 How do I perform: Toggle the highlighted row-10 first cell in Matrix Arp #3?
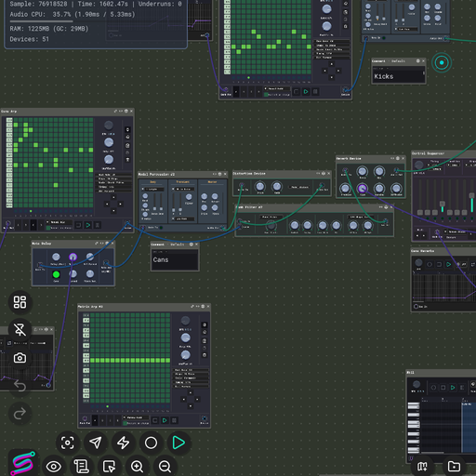pyautogui.click(x=93, y=361)
